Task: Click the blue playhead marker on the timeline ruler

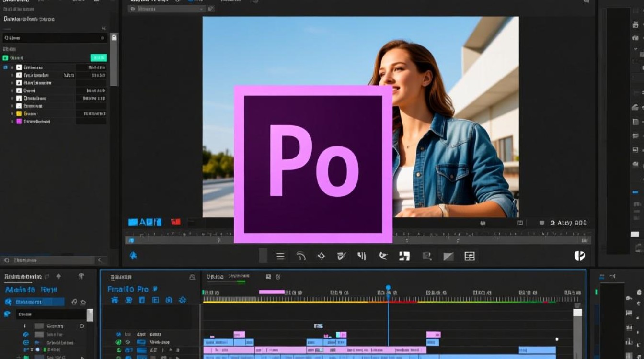Action: click(x=388, y=288)
